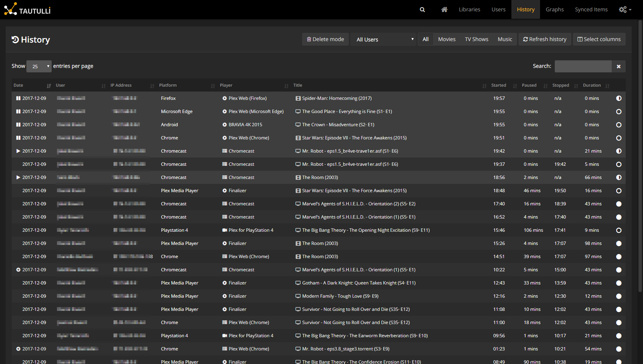Open the search icon in the navigation bar
The width and height of the screenshot is (643, 364).
click(422, 9)
